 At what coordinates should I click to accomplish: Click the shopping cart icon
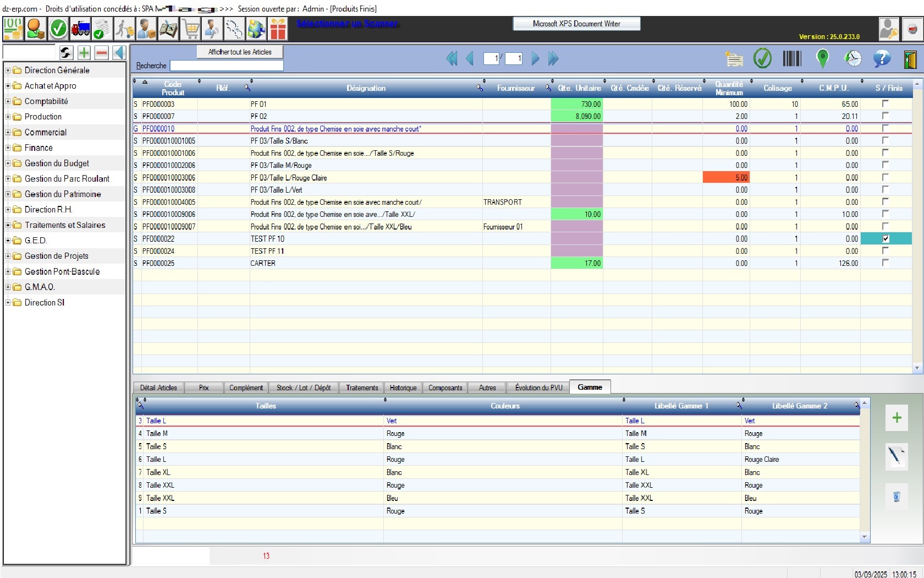coord(191,29)
